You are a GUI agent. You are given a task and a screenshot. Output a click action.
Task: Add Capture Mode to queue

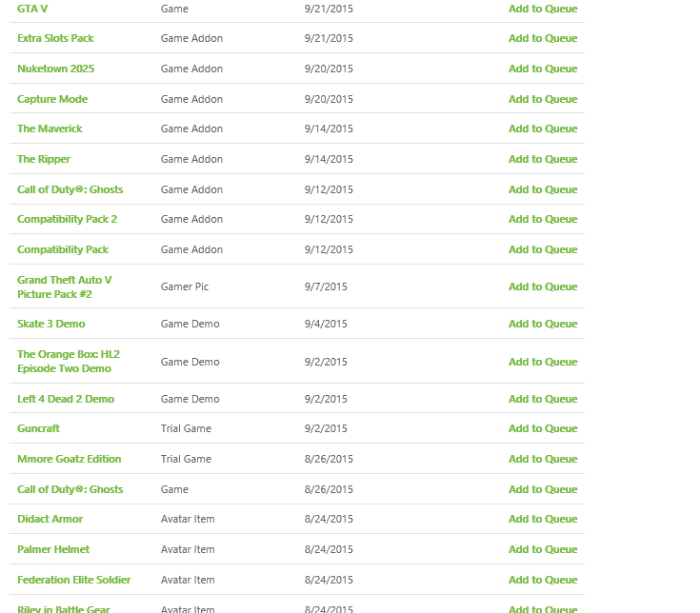point(543,99)
